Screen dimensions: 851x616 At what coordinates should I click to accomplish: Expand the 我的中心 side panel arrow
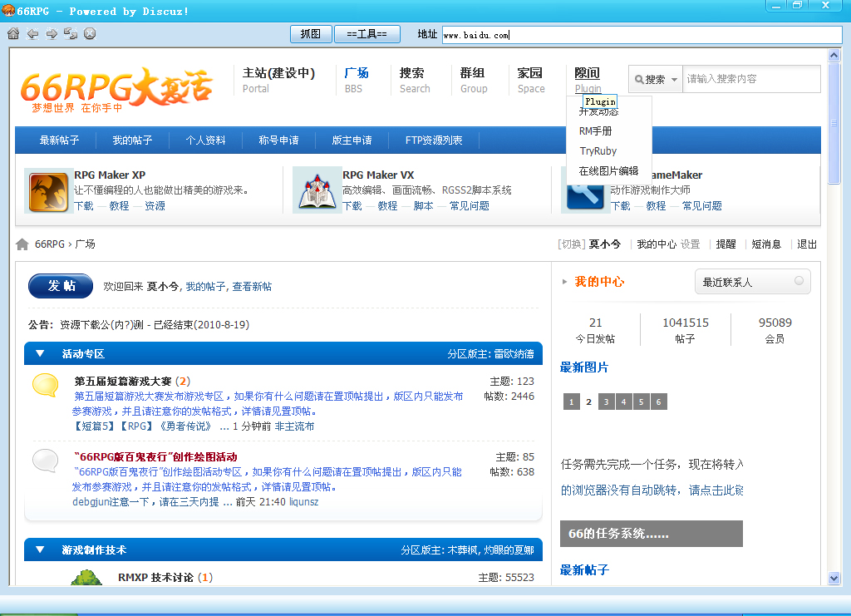[564, 282]
